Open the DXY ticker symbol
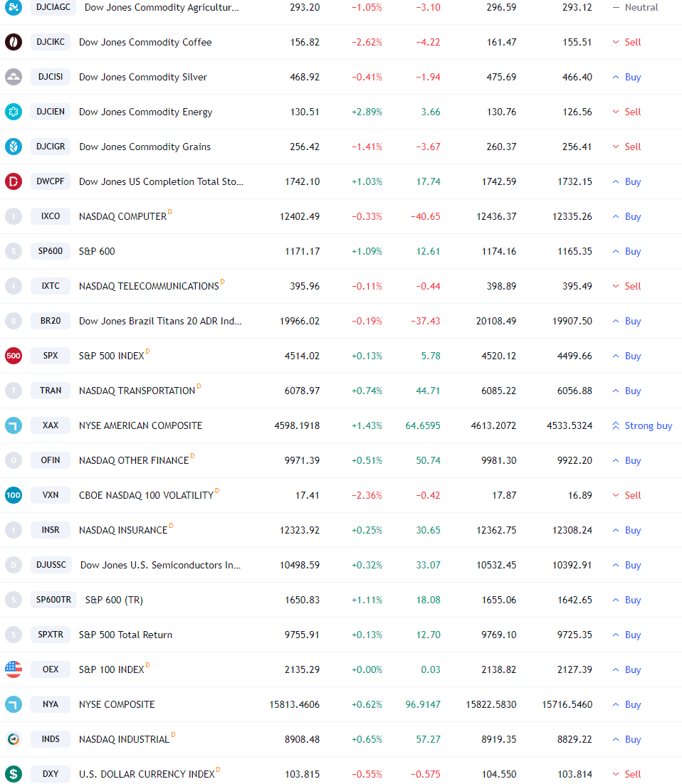Image resolution: width=682 pixels, height=784 pixels. (51, 774)
